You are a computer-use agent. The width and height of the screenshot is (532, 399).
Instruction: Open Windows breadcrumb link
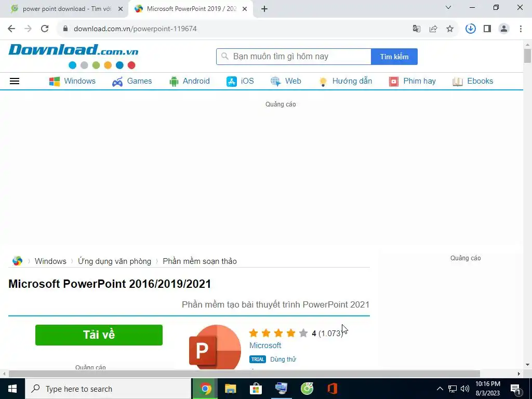(50, 261)
